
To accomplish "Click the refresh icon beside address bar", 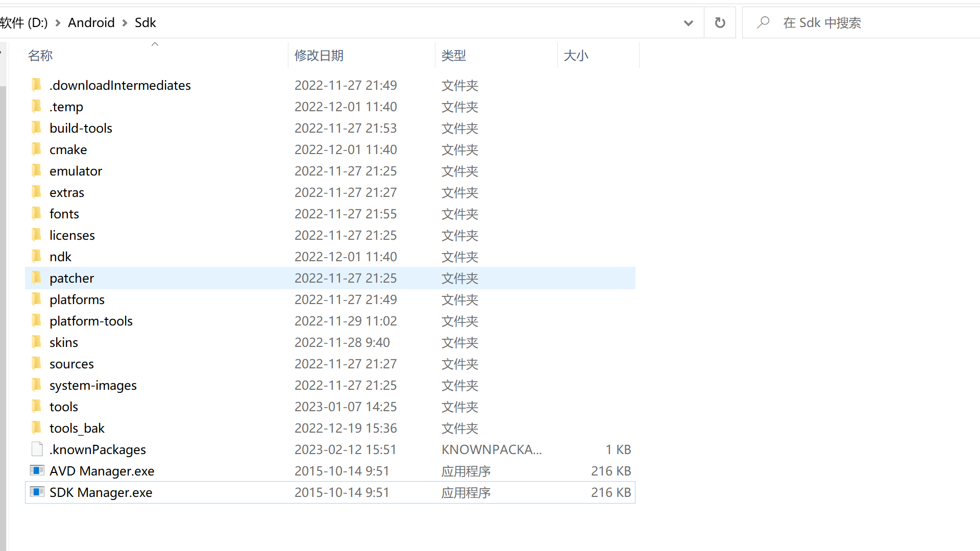I will (720, 22).
